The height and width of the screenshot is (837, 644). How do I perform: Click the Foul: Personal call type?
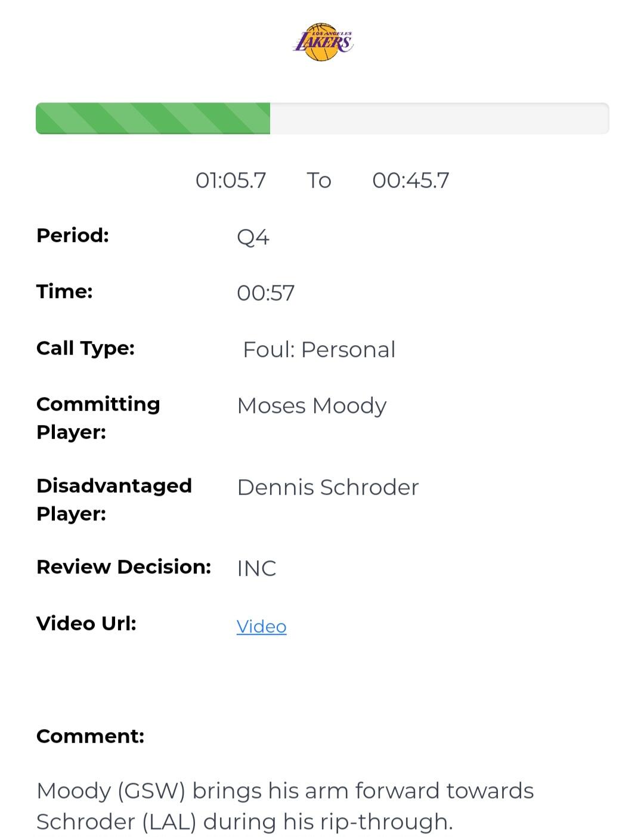click(319, 349)
